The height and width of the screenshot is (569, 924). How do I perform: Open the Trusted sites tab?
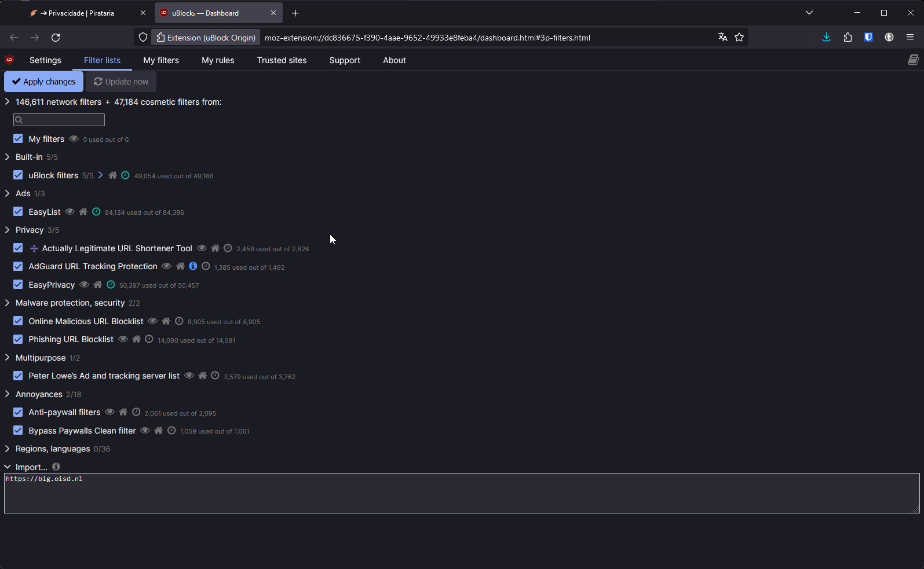[x=282, y=60]
